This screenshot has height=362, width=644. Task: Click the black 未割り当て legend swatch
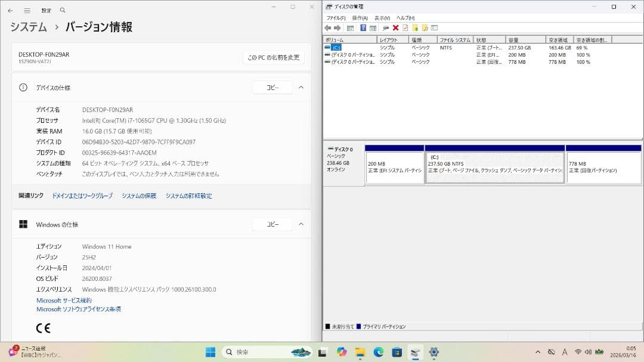(328, 327)
